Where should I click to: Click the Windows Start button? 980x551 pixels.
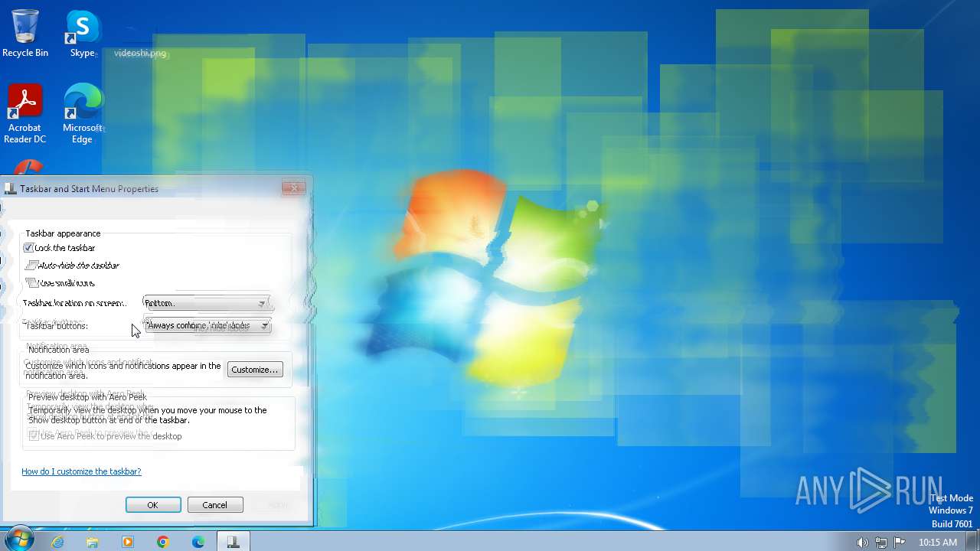pos(20,540)
